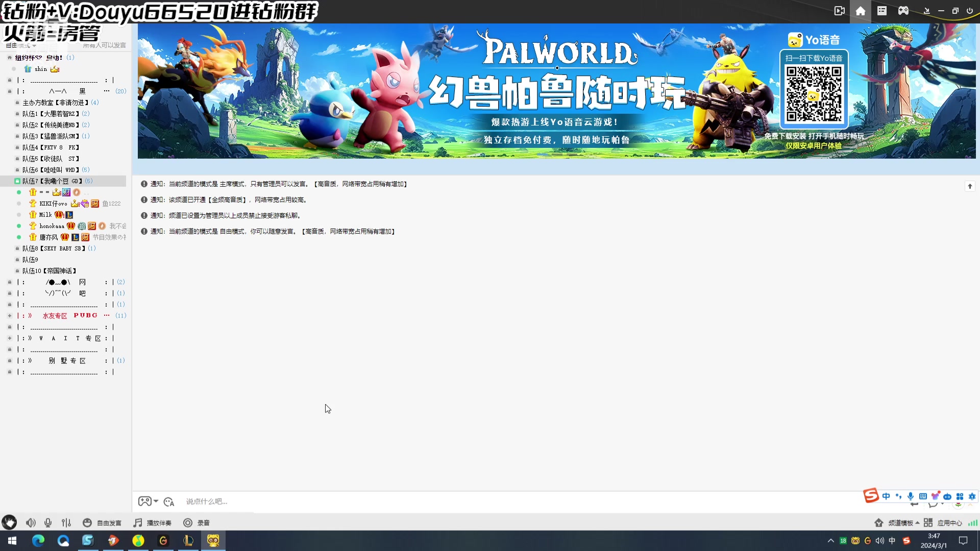The image size is (980, 551).
Task: Show hidden system tray icons arrow
Action: [831, 541]
